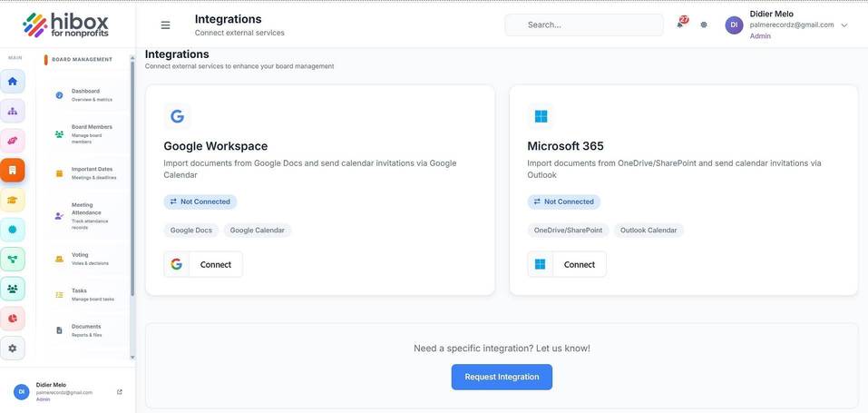Click the Request Integration button
868x413 pixels.
coord(502,377)
